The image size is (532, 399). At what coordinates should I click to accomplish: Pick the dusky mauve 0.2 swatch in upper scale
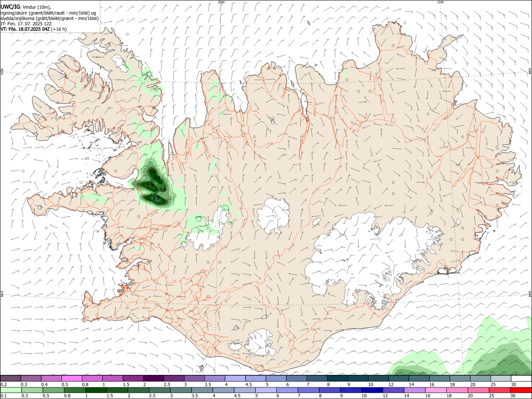click(x=10, y=378)
